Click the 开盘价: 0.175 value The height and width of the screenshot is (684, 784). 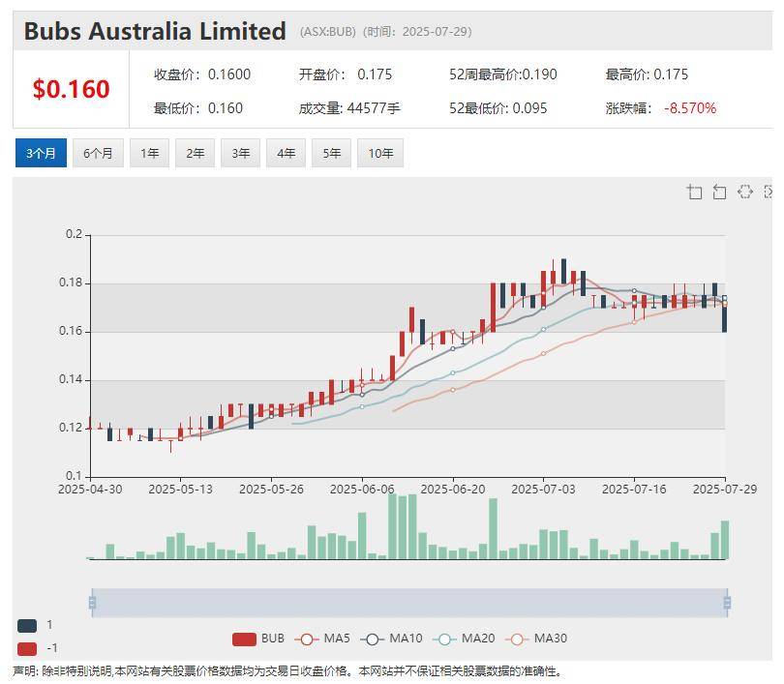tap(346, 74)
